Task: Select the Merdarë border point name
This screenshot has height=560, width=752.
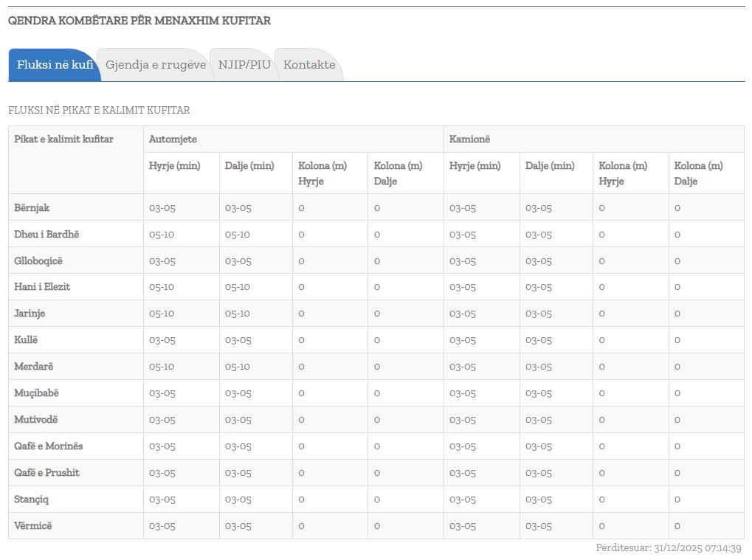Action: pyautogui.click(x=34, y=367)
